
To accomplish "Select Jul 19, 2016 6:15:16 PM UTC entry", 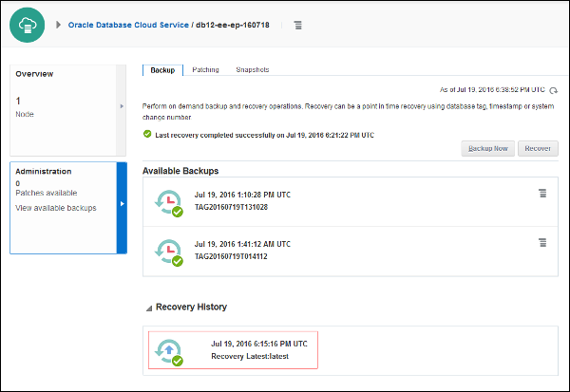I will coord(259,344).
